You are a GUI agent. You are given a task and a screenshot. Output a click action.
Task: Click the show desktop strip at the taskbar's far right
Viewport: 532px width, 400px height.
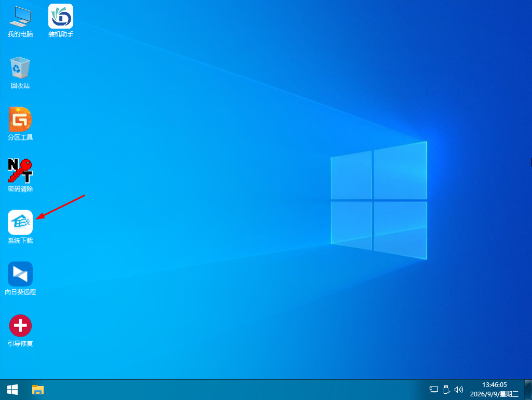coord(528,390)
